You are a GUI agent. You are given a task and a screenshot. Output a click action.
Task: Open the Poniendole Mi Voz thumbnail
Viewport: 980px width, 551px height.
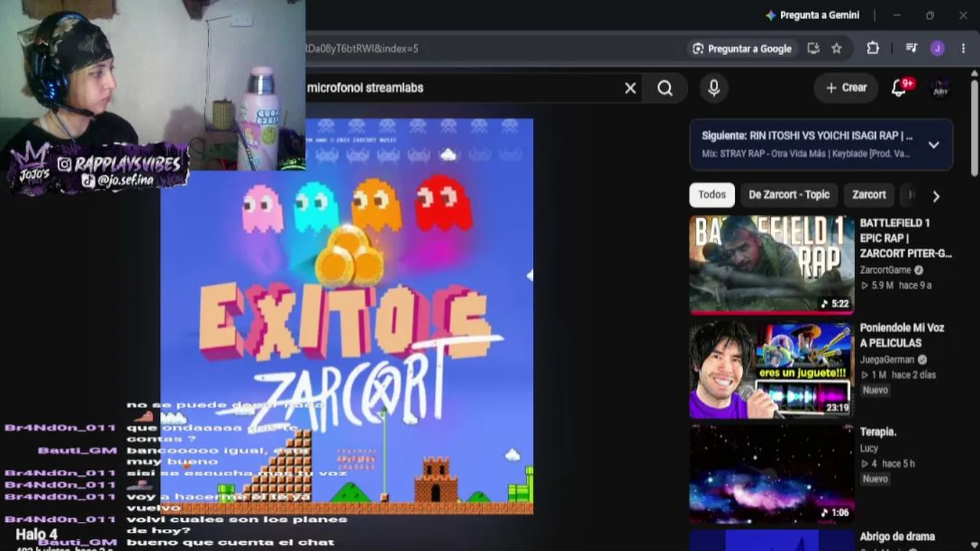pyautogui.click(x=772, y=370)
